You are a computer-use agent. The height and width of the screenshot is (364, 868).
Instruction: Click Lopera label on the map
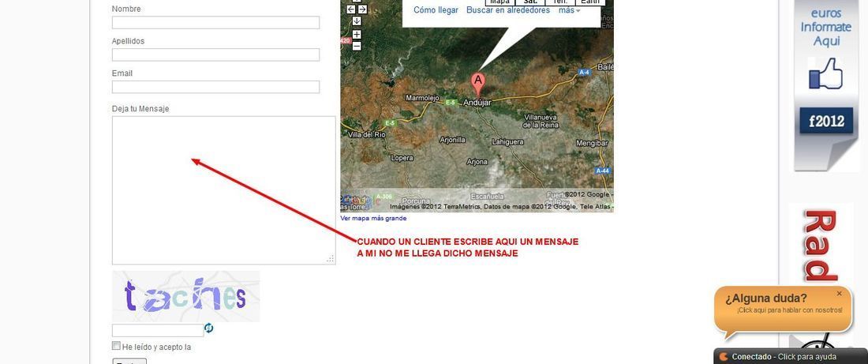coord(402,158)
